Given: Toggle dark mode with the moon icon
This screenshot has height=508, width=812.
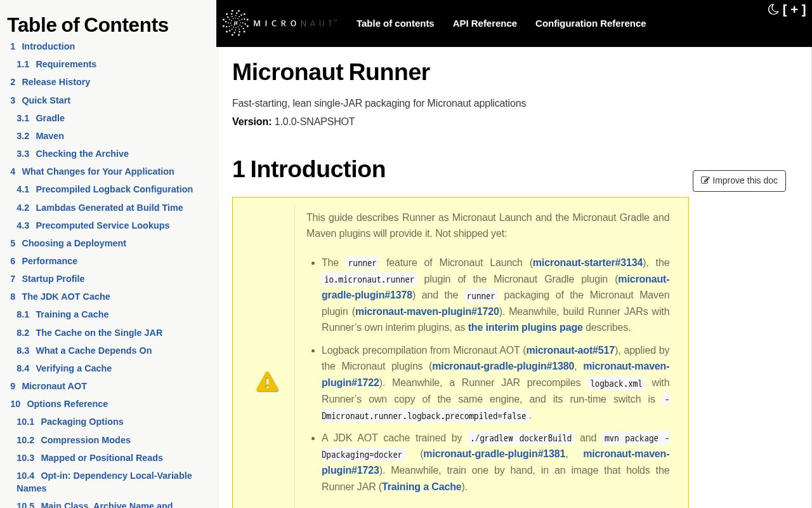Looking at the screenshot, I should pos(773,10).
